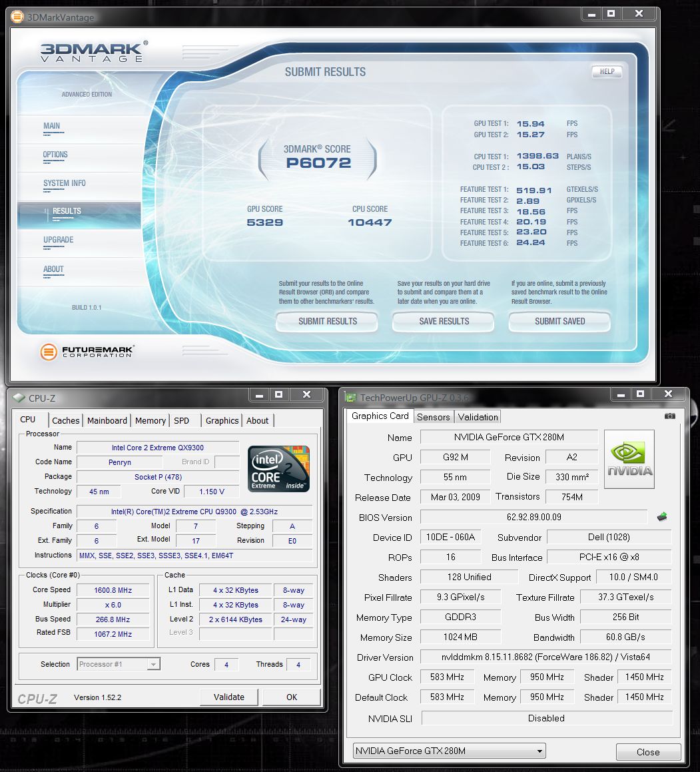Viewport: 700px width, 772px height.
Task: Click the NVIDIA SLI field showing Disabled
Action: click(x=546, y=718)
